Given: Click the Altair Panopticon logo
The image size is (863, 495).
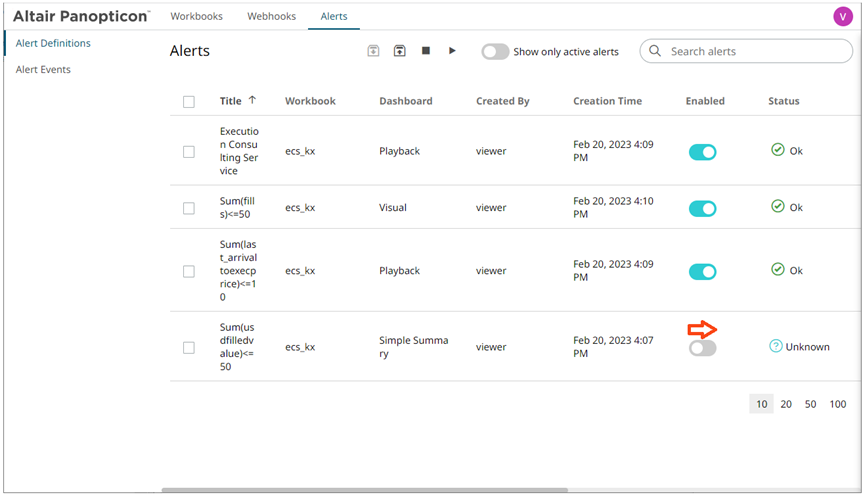Looking at the screenshot, I should click(x=81, y=17).
